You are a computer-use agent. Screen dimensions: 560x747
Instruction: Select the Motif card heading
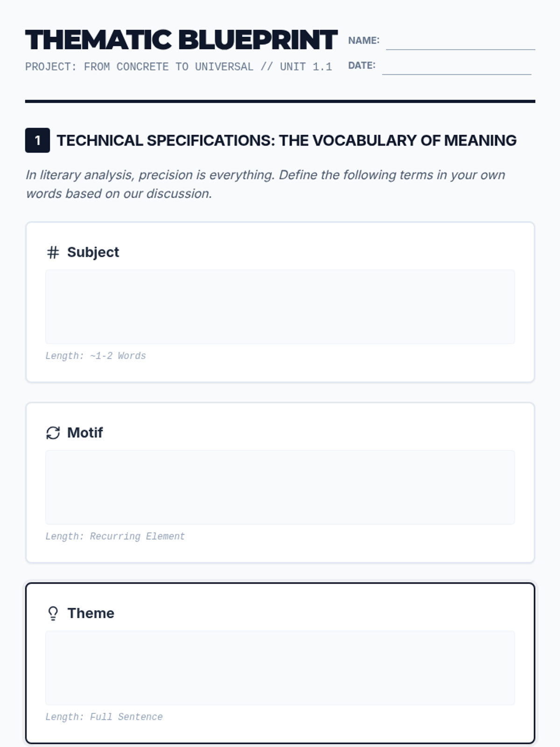click(85, 433)
